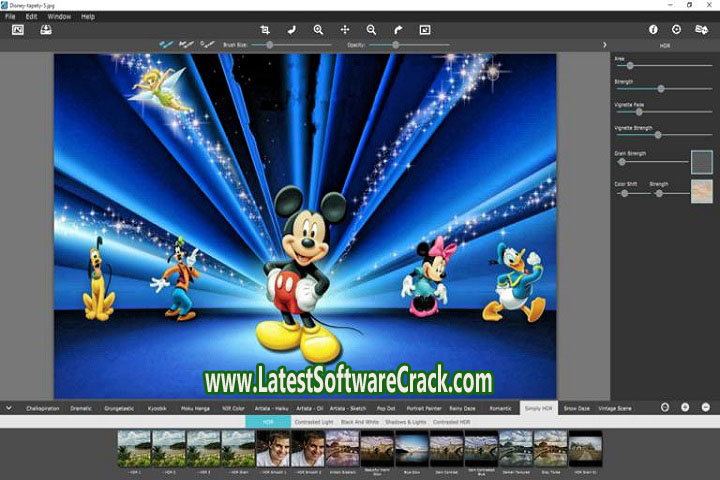720x480 pixels.
Task: Adjust the Grain Strength slider
Action: [x=622, y=162]
